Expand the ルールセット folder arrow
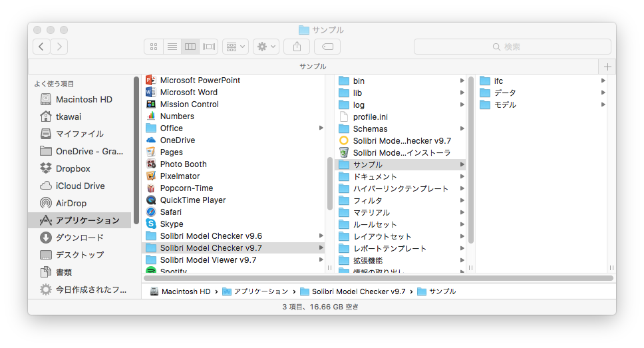The height and width of the screenshot is (348, 644). coord(462,224)
